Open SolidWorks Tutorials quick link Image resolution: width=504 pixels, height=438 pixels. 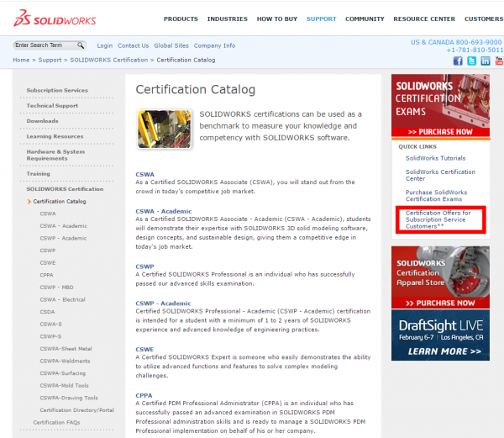click(435, 158)
